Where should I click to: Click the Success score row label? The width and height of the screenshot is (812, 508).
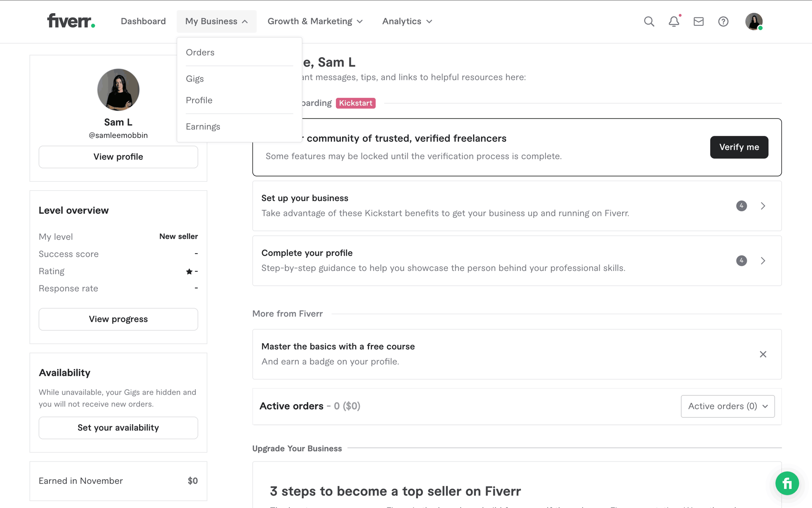tap(69, 254)
